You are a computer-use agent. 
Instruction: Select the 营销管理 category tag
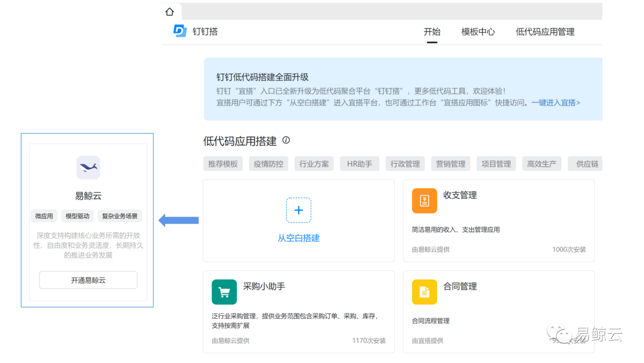[x=451, y=164]
